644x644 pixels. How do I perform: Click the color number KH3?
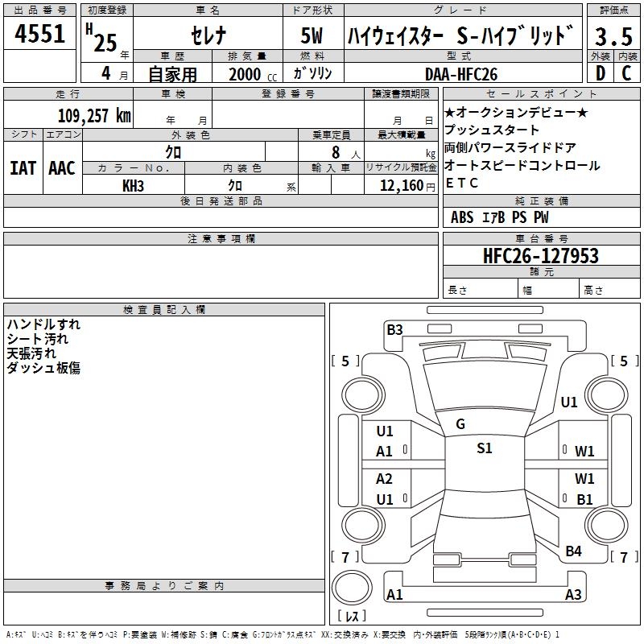[x=133, y=186]
